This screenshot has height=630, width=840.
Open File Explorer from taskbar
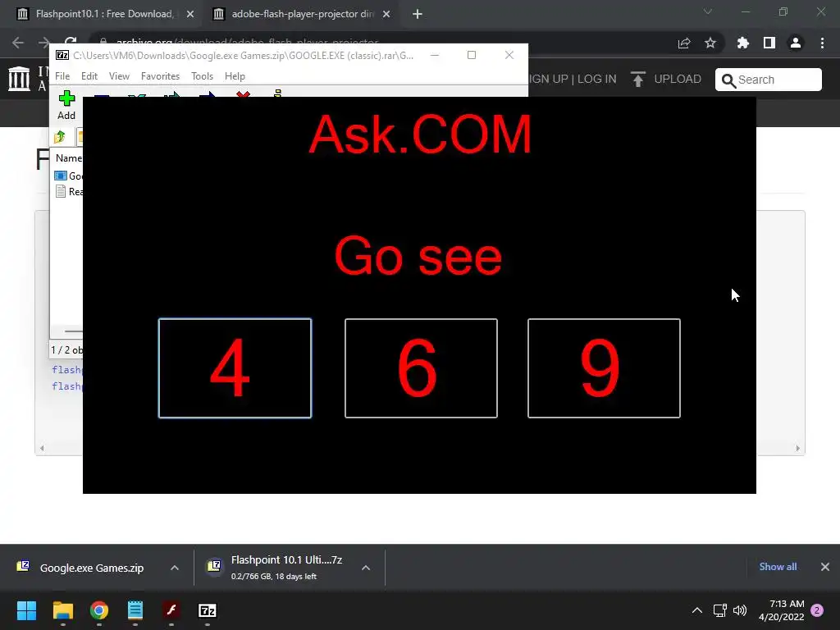62,610
